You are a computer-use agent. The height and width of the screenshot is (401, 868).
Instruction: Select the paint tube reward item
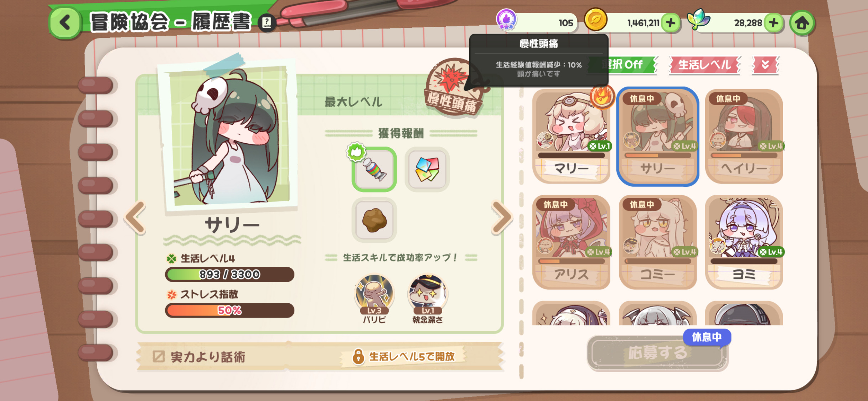pos(374,169)
